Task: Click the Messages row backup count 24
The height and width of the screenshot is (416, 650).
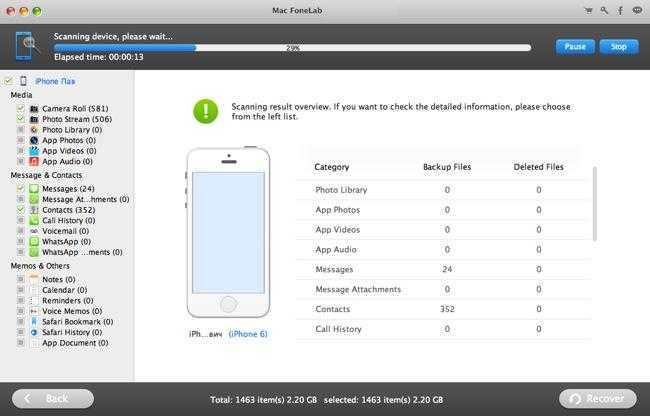Action: point(447,269)
